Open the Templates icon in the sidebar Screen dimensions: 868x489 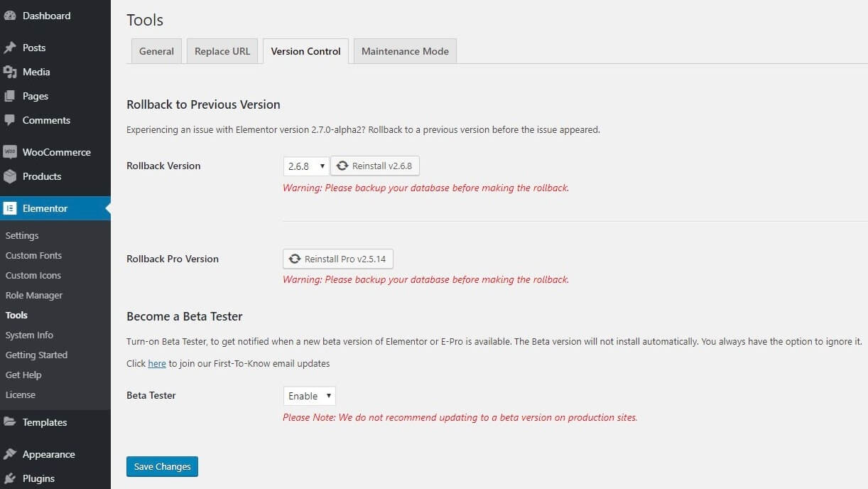coord(11,421)
